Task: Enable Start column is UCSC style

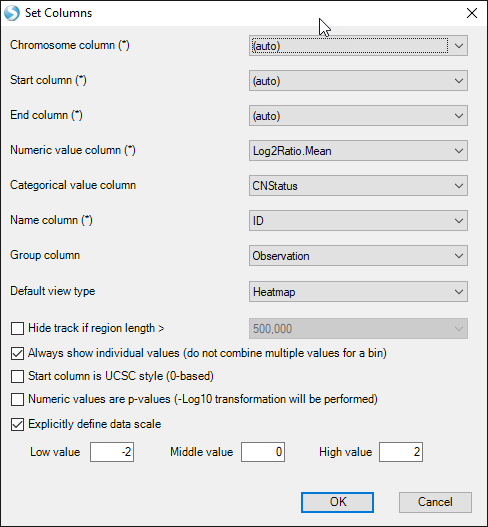Action: tap(17, 376)
